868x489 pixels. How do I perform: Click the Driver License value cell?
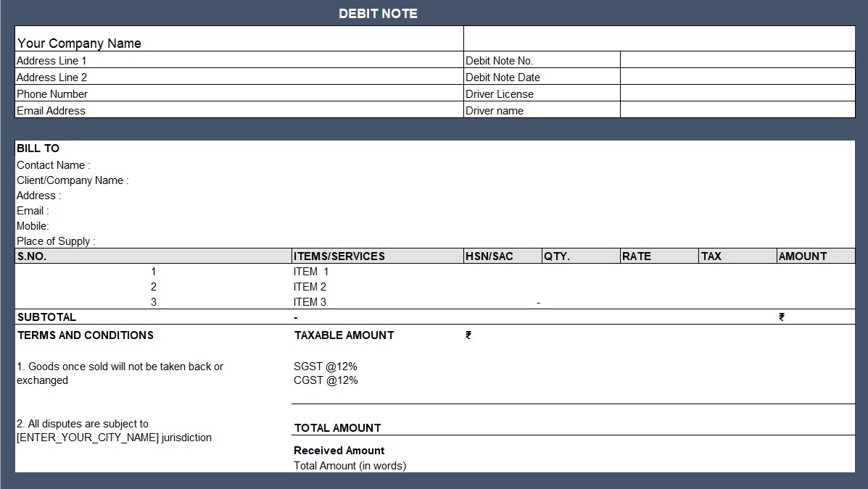coord(736,93)
